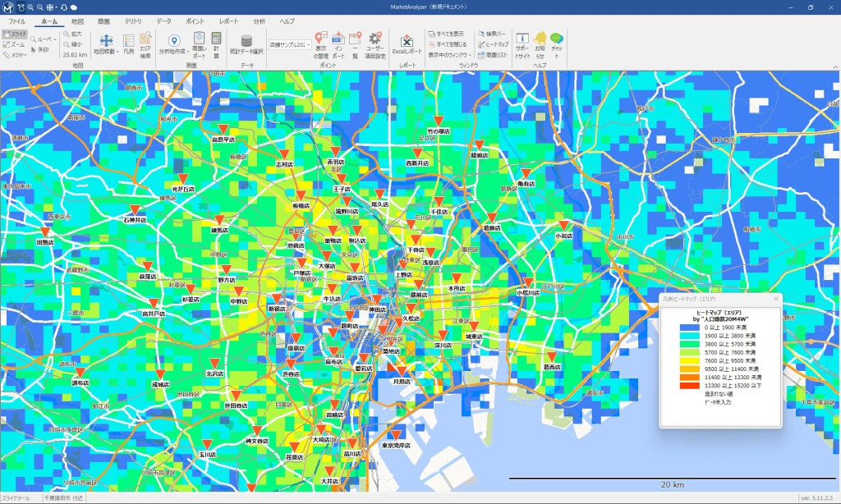The width and height of the screenshot is (841, 504).
Task: Click the すべてを閉じる button
Action: click(447, 44)
